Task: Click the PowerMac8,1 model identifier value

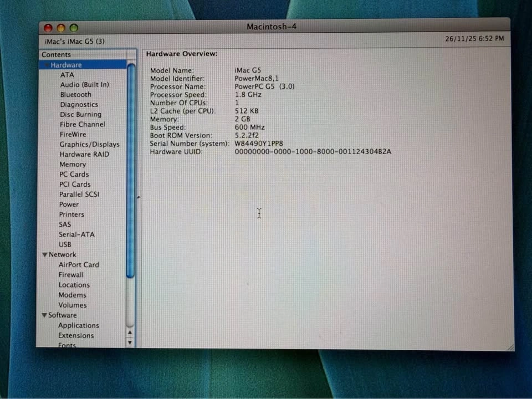Action: (x=257, y=78)
